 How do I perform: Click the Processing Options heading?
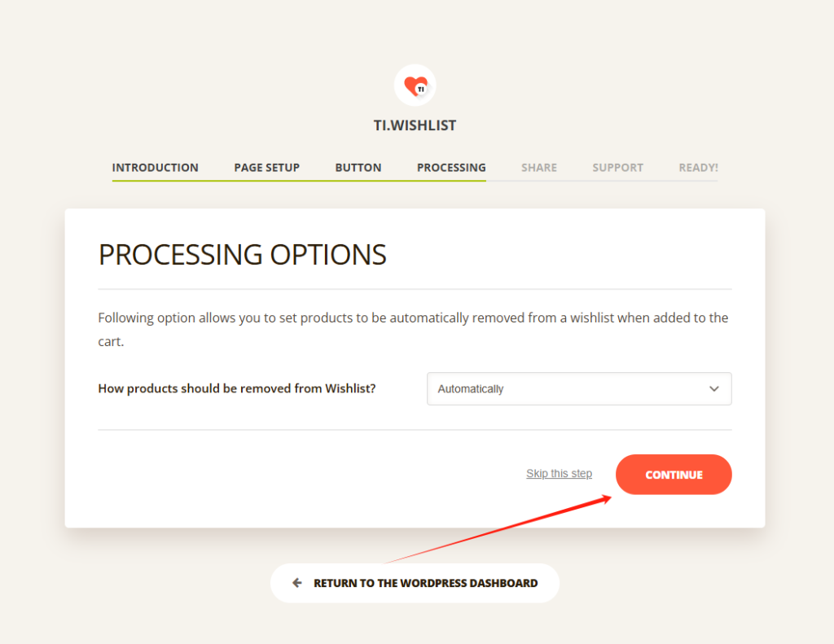[242, 255]
